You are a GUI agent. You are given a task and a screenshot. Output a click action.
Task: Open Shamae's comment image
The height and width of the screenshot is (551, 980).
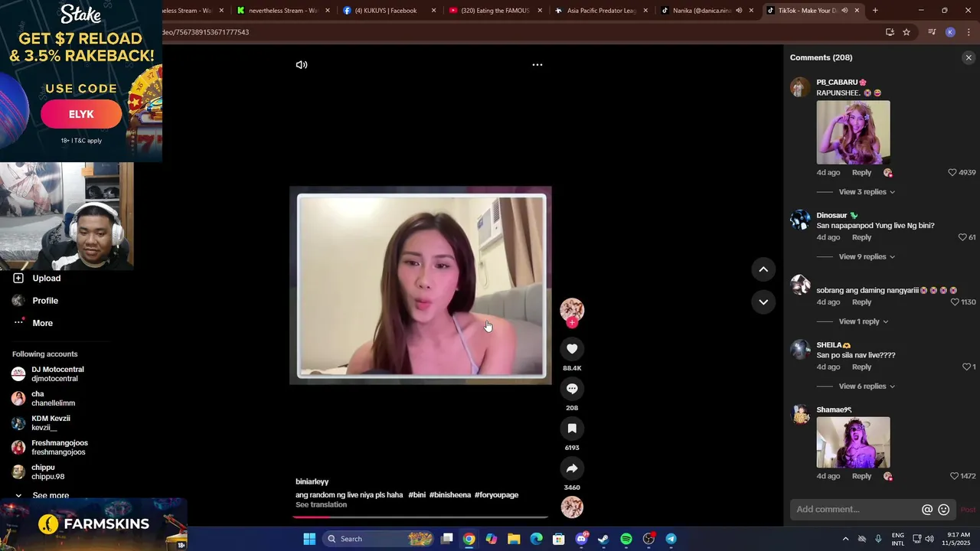pyautogui.click(x=853, y=442)
